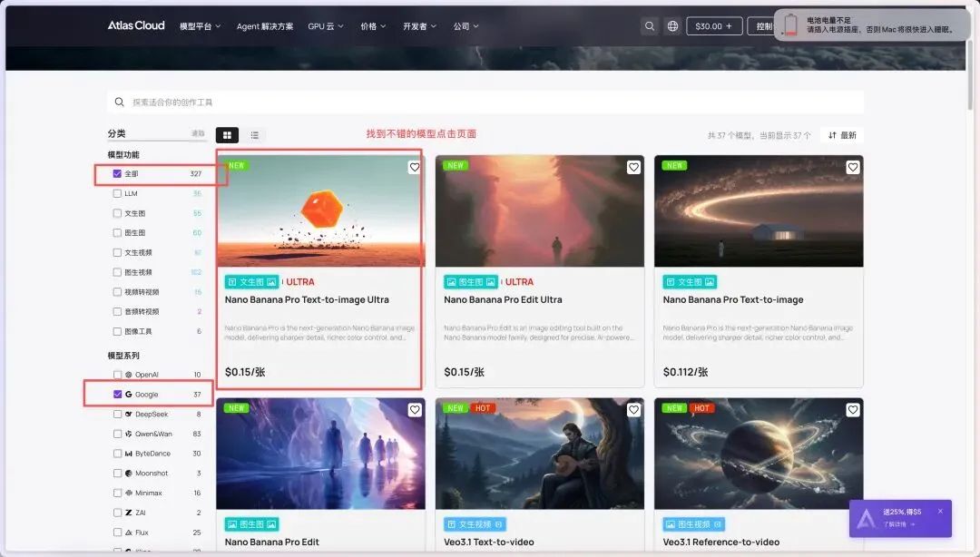
Task: Expand the 开发者 menu
Action: click(419, 26)
